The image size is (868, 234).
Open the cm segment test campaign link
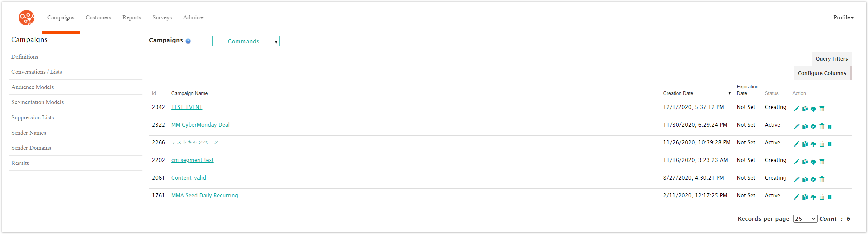[x=192, y=160]
